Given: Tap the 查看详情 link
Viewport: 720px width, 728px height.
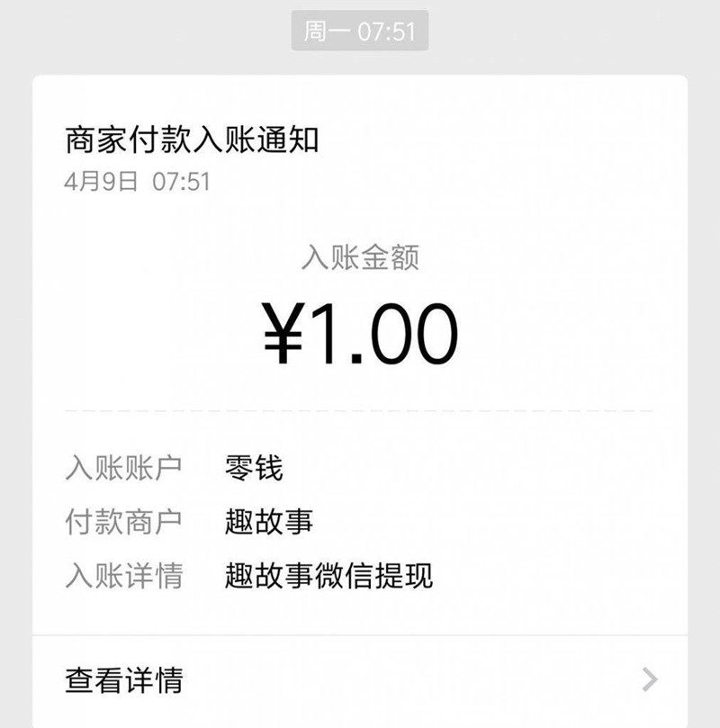Looking at the screenshot, I should [x=124, y=680].
